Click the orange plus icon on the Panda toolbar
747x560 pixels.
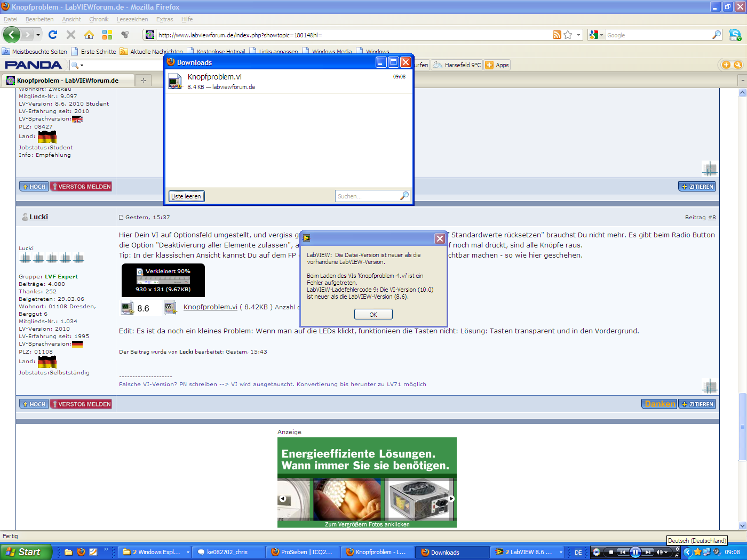pyautogui.click(x=726, y=65)
